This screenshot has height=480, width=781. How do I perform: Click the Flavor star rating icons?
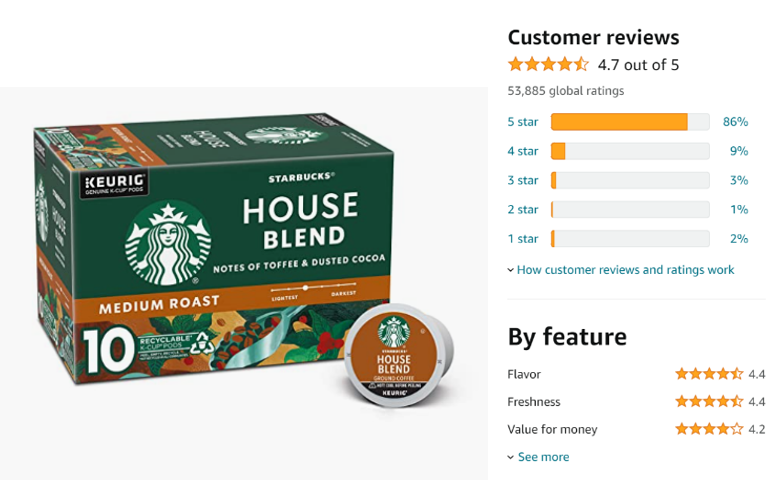[709, 374]
